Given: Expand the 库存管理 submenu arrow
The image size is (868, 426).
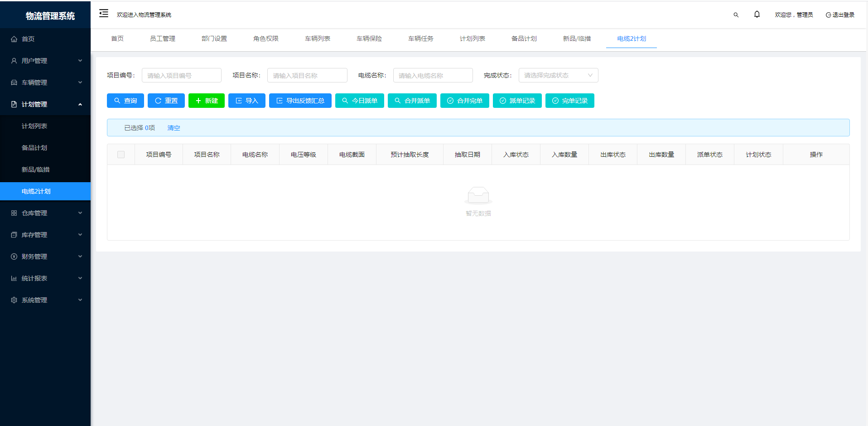Looking at the screenshot, I should click(x=80, y=235).
